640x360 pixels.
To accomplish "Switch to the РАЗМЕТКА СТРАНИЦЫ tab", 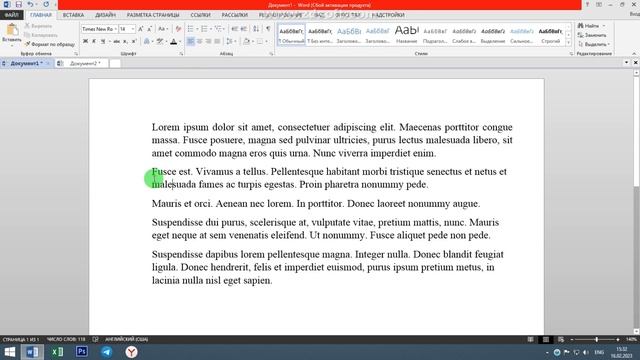I will click(x=153, y=15).
